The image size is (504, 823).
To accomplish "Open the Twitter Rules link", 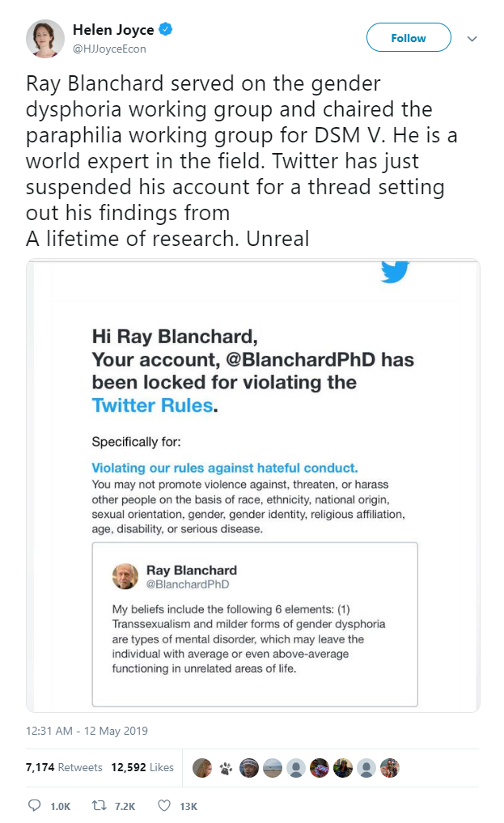I will [x=153, y=405].
